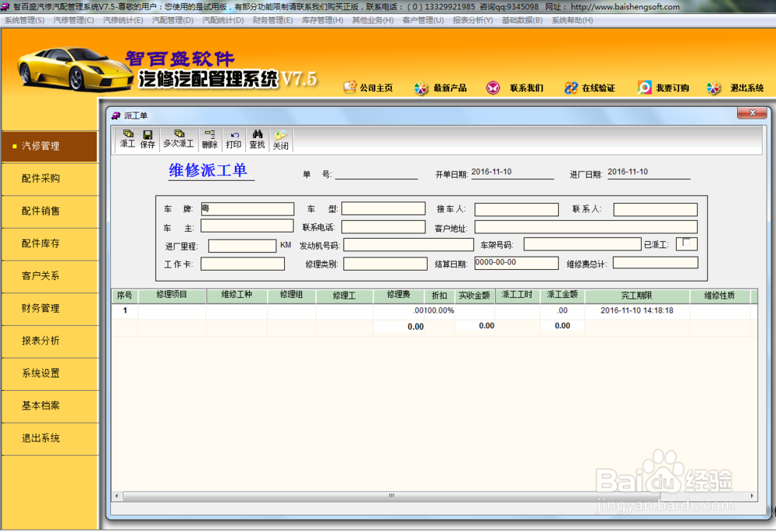Click the 我要订购 order icon
Screen dimensions: 776x532
[x=644, y=88]
